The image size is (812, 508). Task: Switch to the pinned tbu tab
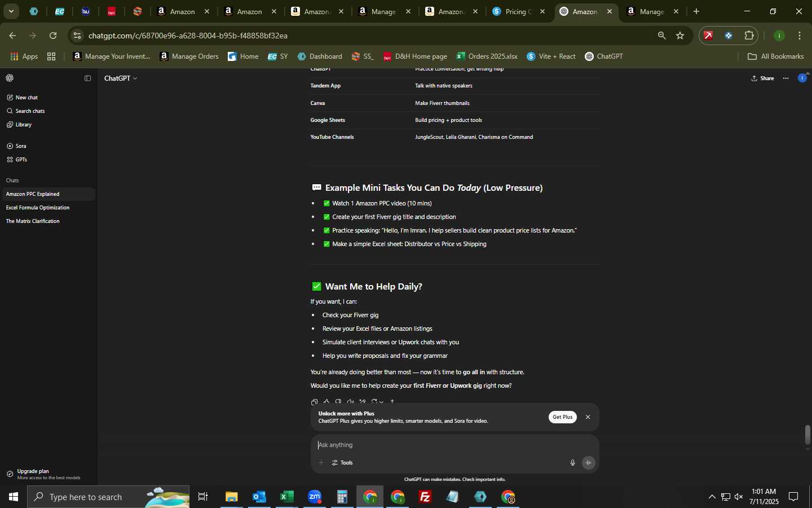(86, 11)
